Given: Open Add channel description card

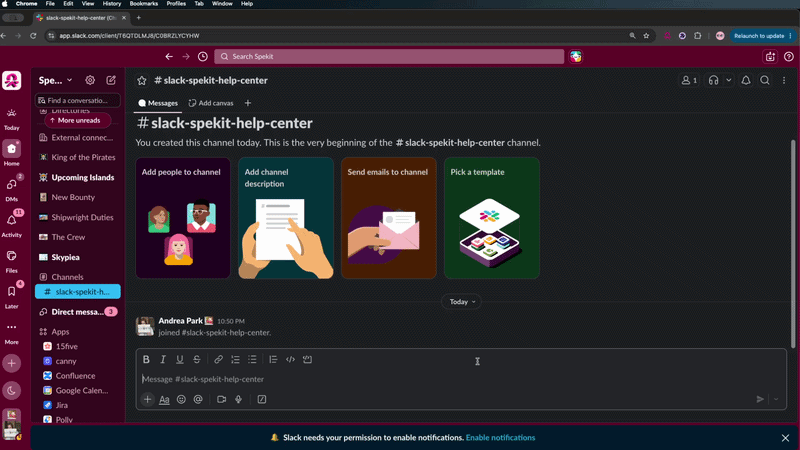Looking at the screenshot, I should pyautogui.click(x=286, y=218).
